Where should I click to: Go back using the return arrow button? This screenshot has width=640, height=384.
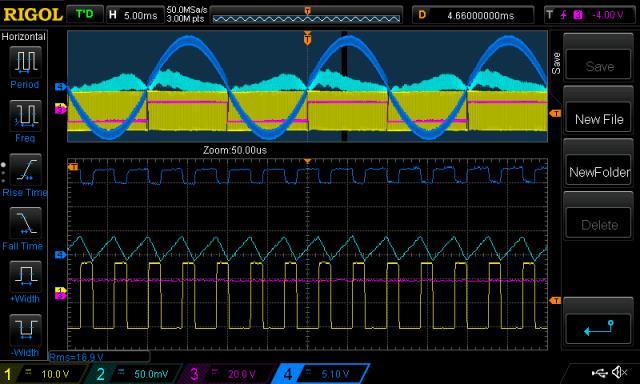click(599, 328)
